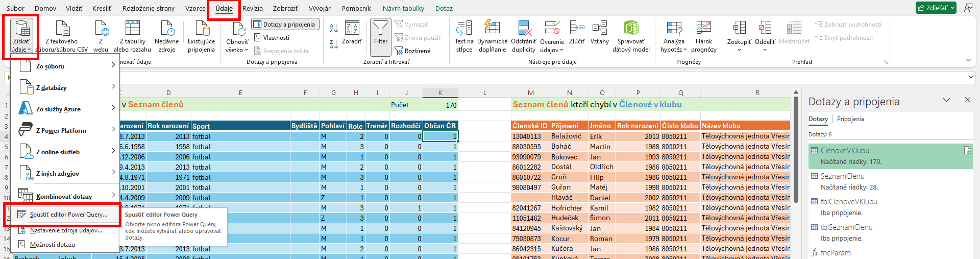The width and height of the screenshot is (980, 259).
Task: Click Odstrániť duplicity icon
Action: point(523,29)
